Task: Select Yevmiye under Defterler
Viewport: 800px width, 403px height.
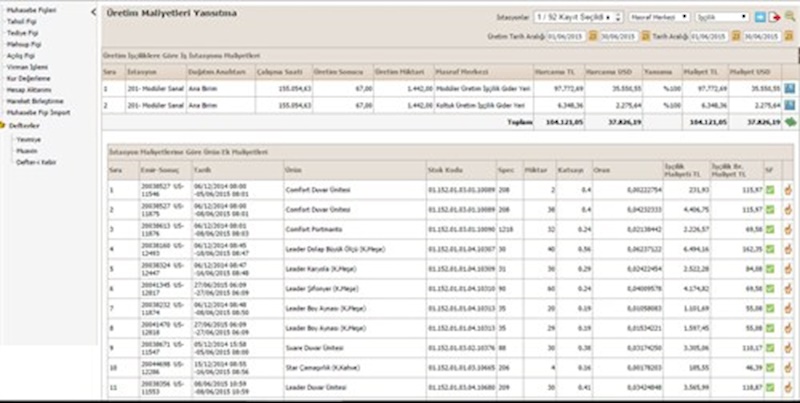Action: coord(29,139)
